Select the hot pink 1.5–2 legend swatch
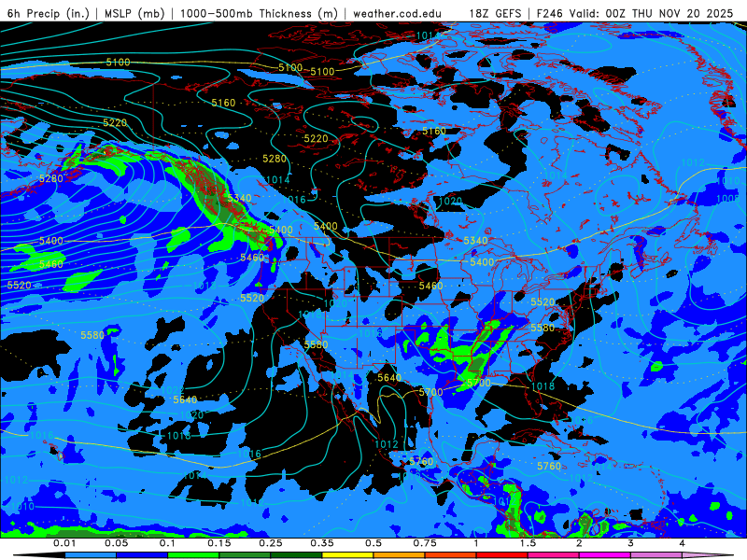The height and width of the screenshot is (560, 747). click(554, 555)
